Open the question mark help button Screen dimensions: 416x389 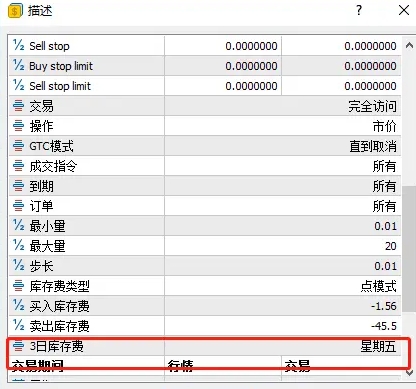click(359, 10)
